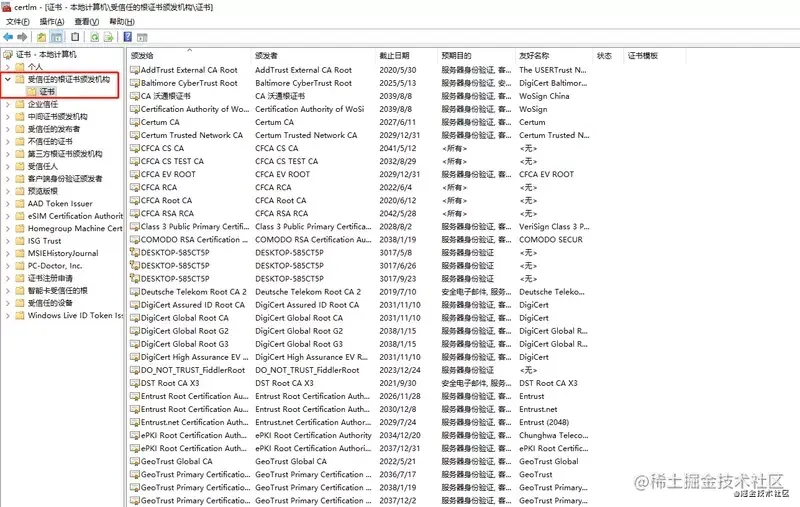The width and height of the screenshot is (800, 507).
Task: Expand the 个人 folder chevron
Action: click(x=8, y=67)
